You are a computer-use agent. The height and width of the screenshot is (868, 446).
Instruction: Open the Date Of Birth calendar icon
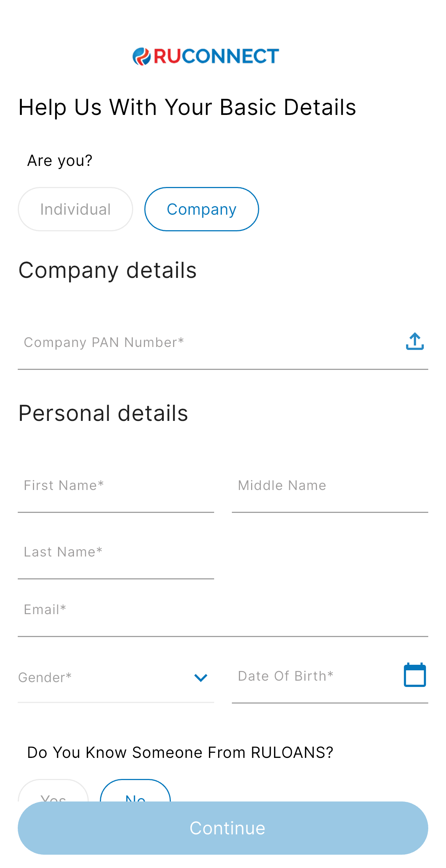tap(415, 675)
